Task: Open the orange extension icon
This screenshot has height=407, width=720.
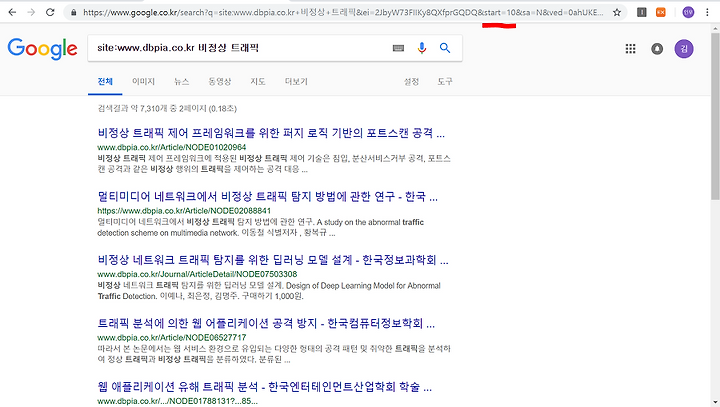Action: (661, 12)
